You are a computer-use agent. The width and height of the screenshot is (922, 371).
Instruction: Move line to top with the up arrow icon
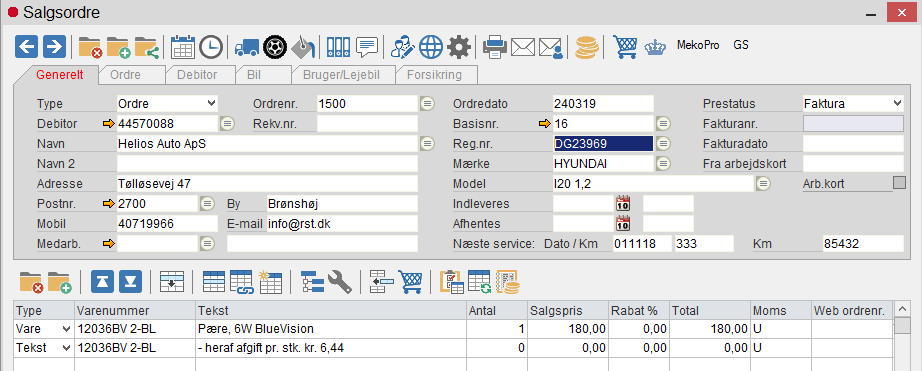tap(102, 282)
